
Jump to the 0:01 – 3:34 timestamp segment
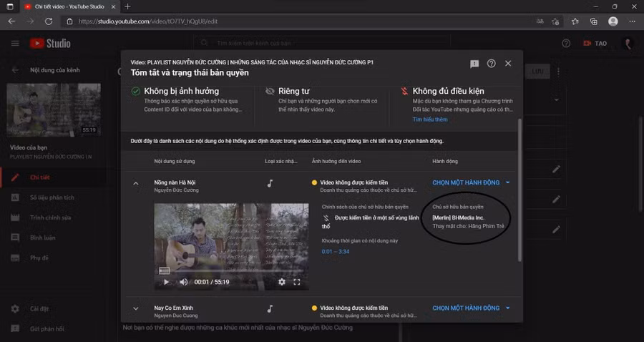[x=336, y=251]
